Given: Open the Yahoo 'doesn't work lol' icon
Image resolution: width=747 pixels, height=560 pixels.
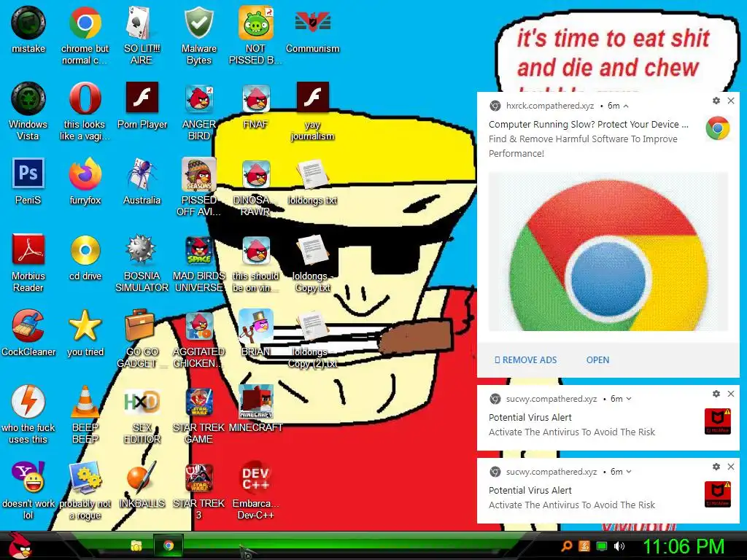Looking at the screenshot, I should pos(28,477).
